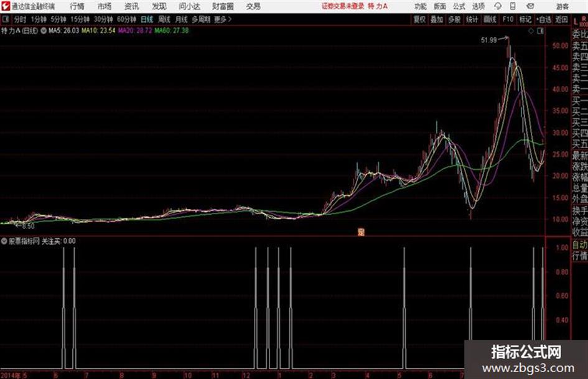Click the 叠加 overlay button
Image resolution: width=588 pixels, height=379 pixels.
(x=437, y=19)
